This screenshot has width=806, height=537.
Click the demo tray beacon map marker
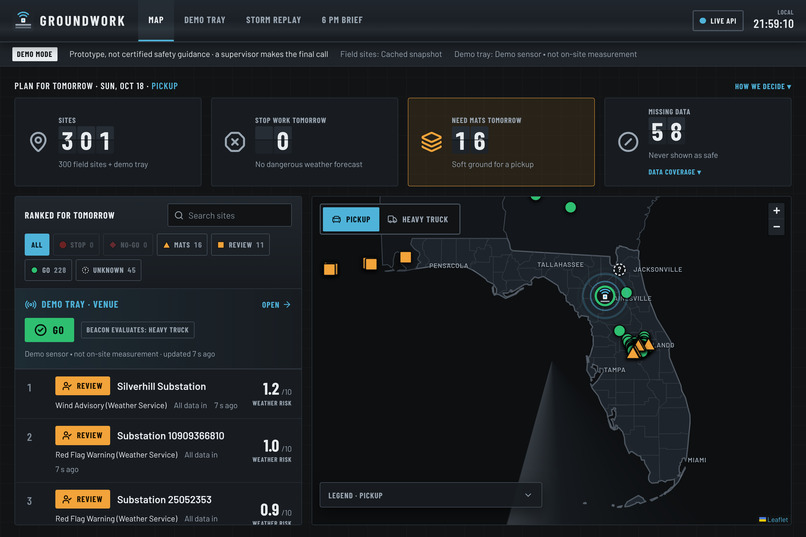(604, 295)
